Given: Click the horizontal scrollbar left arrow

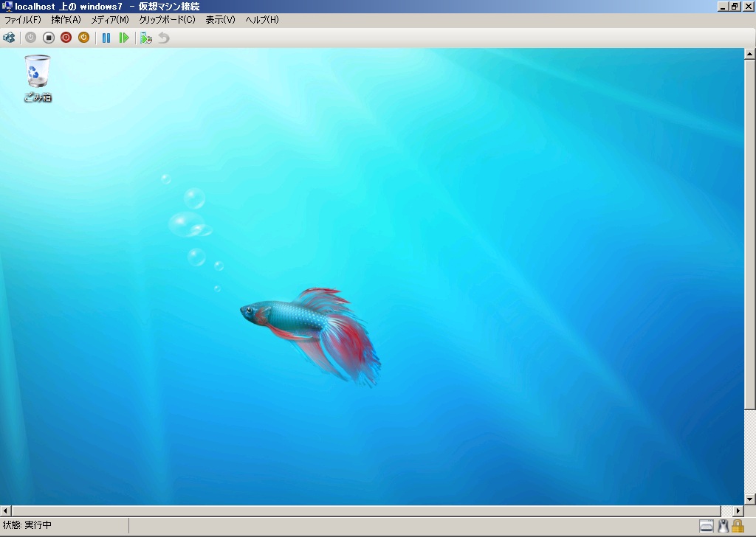Looking at the screenshot, I should pos(5,510).
